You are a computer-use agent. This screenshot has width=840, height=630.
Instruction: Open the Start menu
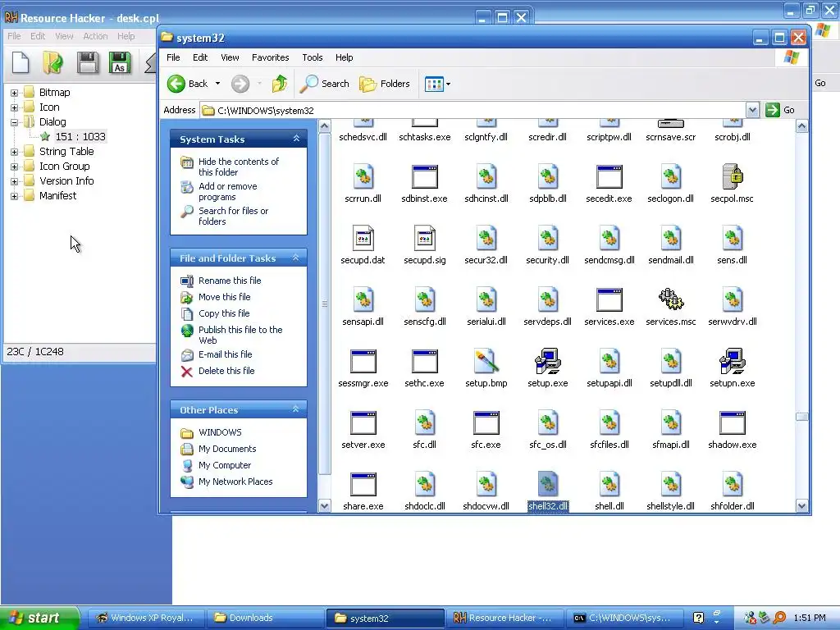(x=39, y=618)
